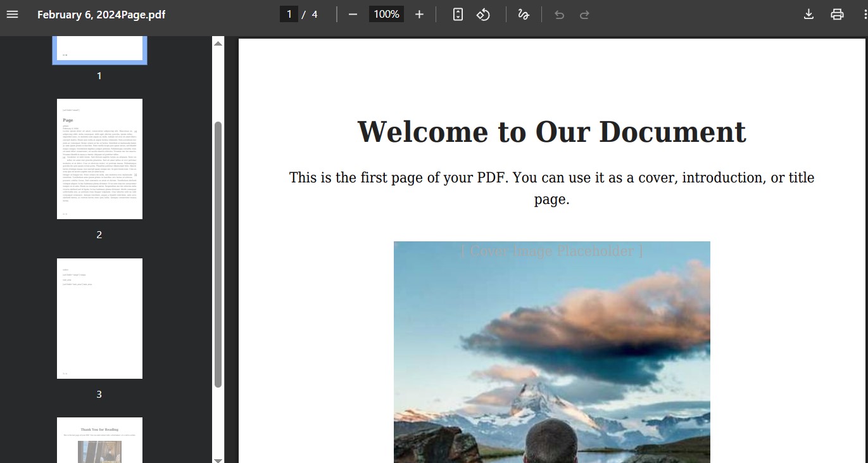Zoom in on the document
Viewport: 868px width, 463px height.
point(419,14)
